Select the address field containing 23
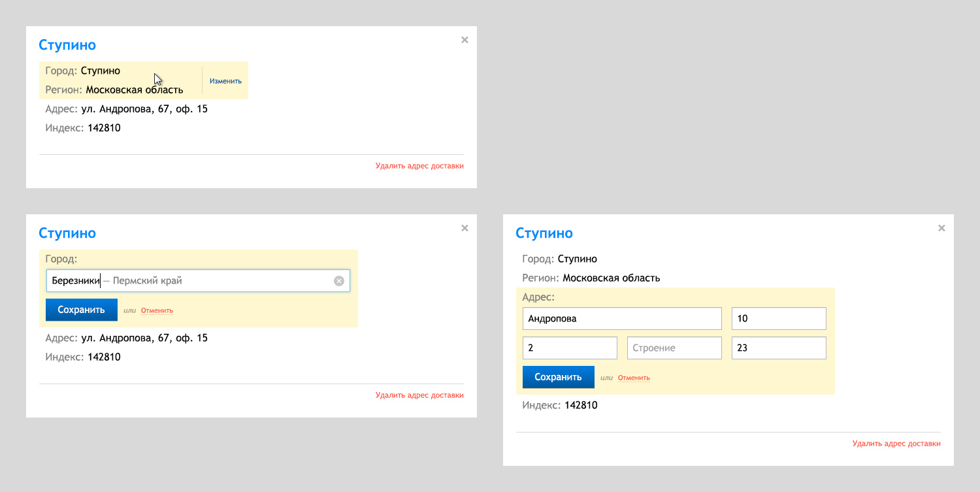Screen dimensions: 980x492 pyautogui.click(x=778, y=348)
